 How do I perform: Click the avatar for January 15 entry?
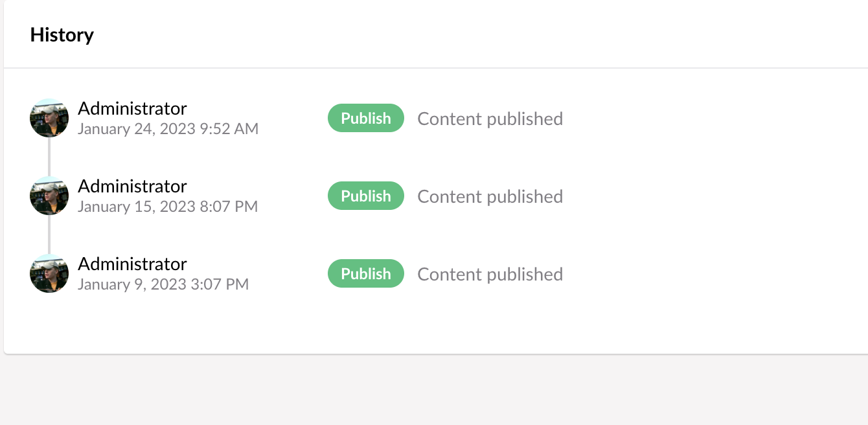(x=49, y=196)
